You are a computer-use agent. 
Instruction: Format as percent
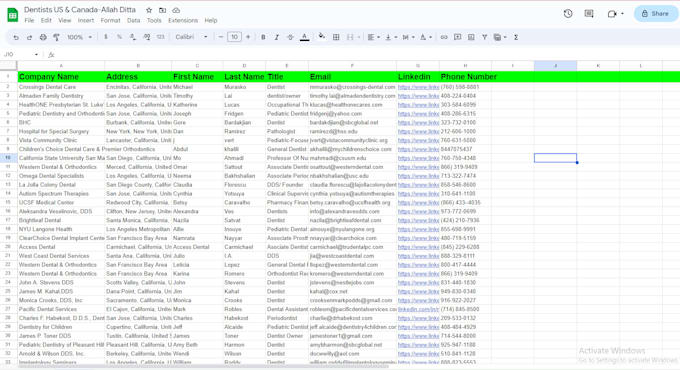point(119,37)
